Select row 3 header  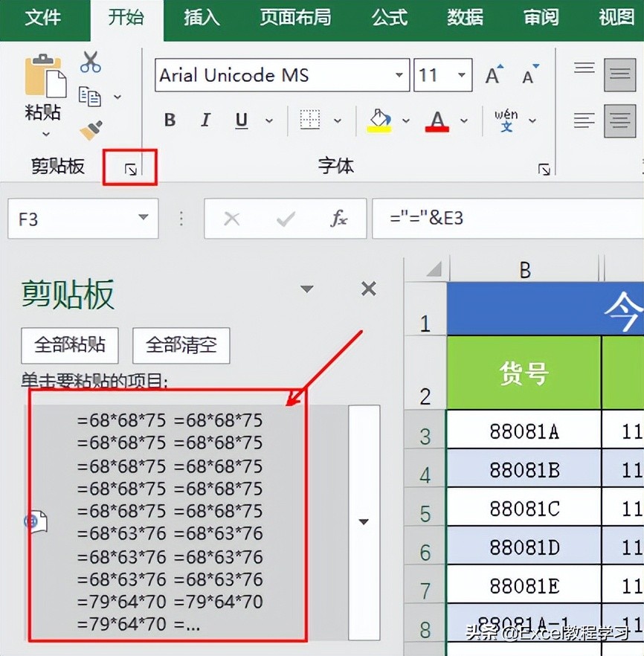(425, 430)
